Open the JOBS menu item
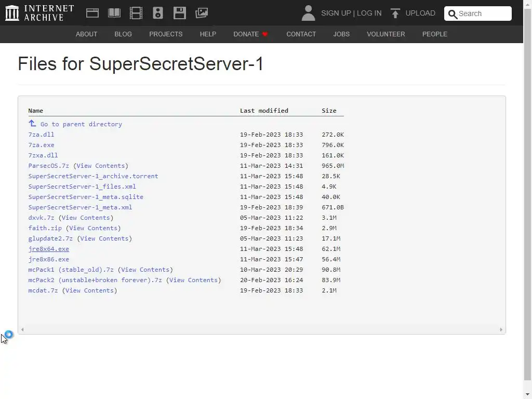The image size is (532, 399). [x=341, y=34]
